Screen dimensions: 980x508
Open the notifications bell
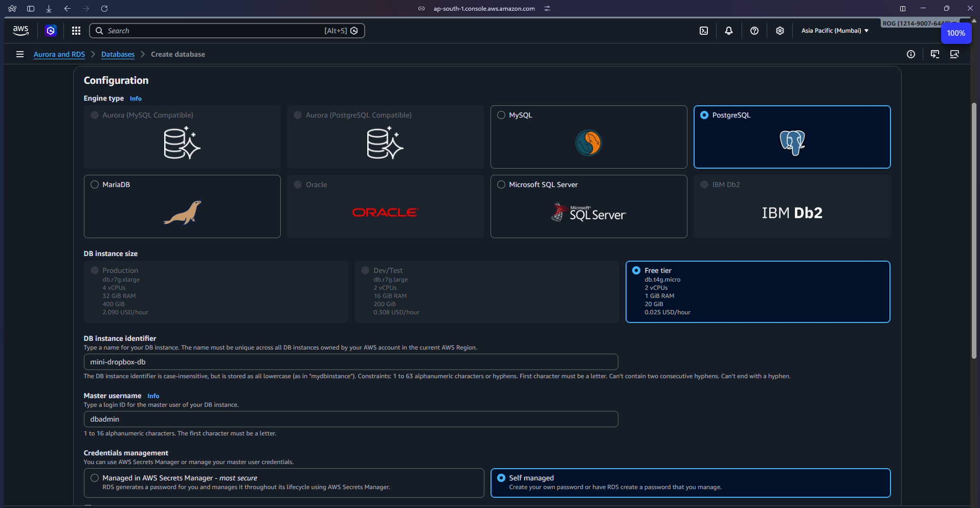coord(729,31)
